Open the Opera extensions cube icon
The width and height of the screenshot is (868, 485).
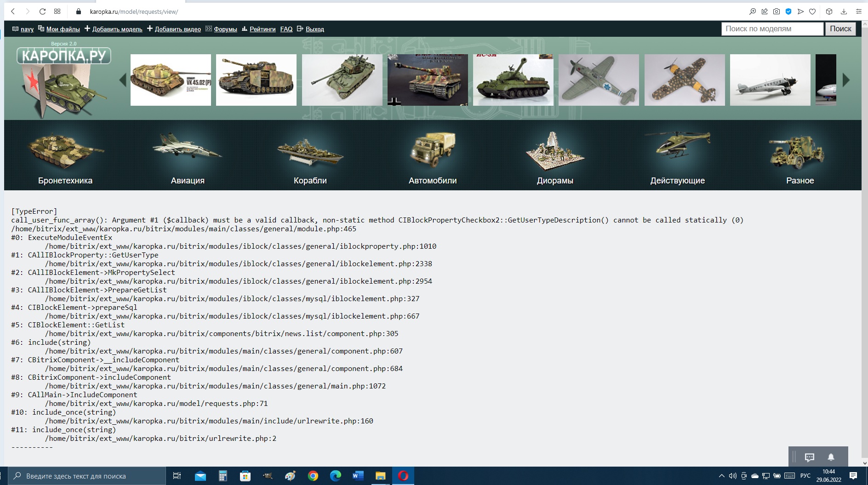[829, 11]
